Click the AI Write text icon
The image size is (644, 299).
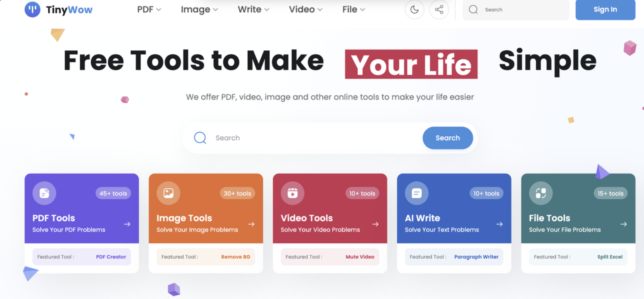point(417,193)
